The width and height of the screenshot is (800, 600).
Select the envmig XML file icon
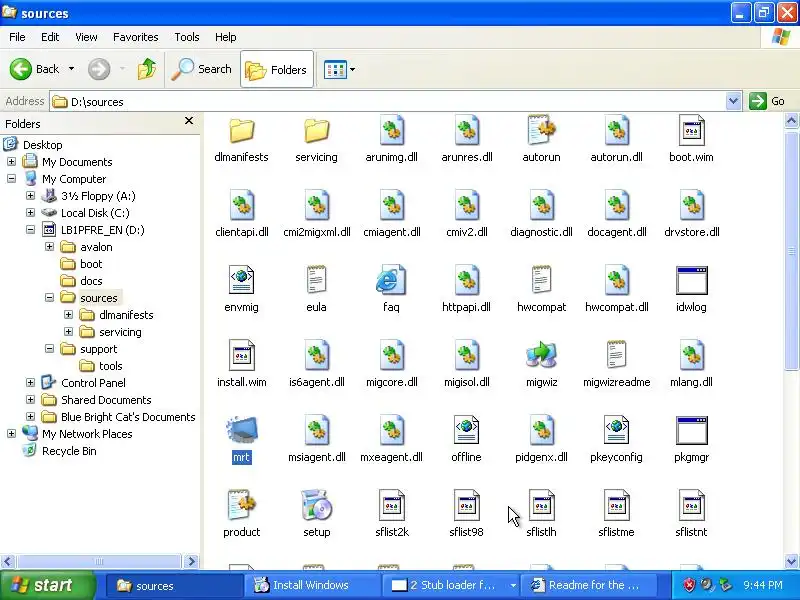241,280
